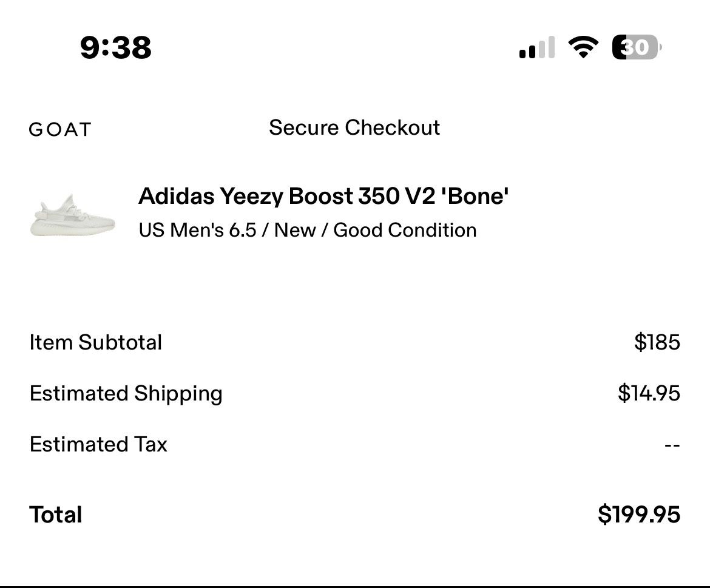Screen dimensions: 710x588
Task: Click the Estimated Shipping row
Action: coord(124,393)
